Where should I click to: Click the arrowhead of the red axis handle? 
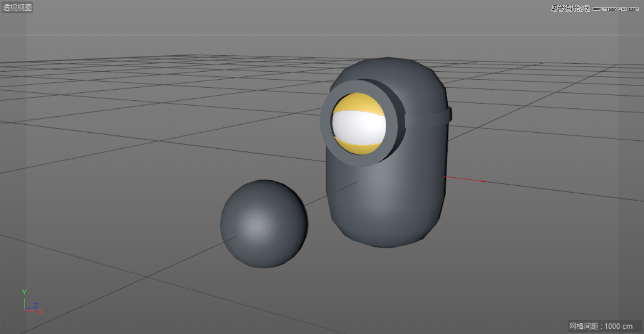[483, 181]
